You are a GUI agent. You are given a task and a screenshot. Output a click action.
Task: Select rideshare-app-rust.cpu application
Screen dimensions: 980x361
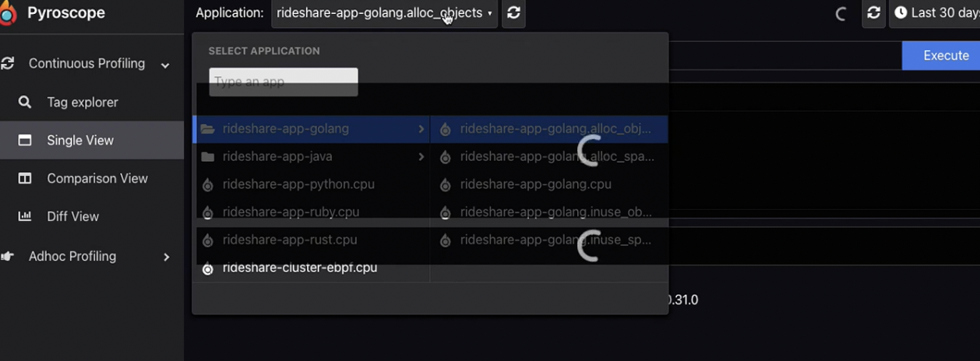coord(312,240)
